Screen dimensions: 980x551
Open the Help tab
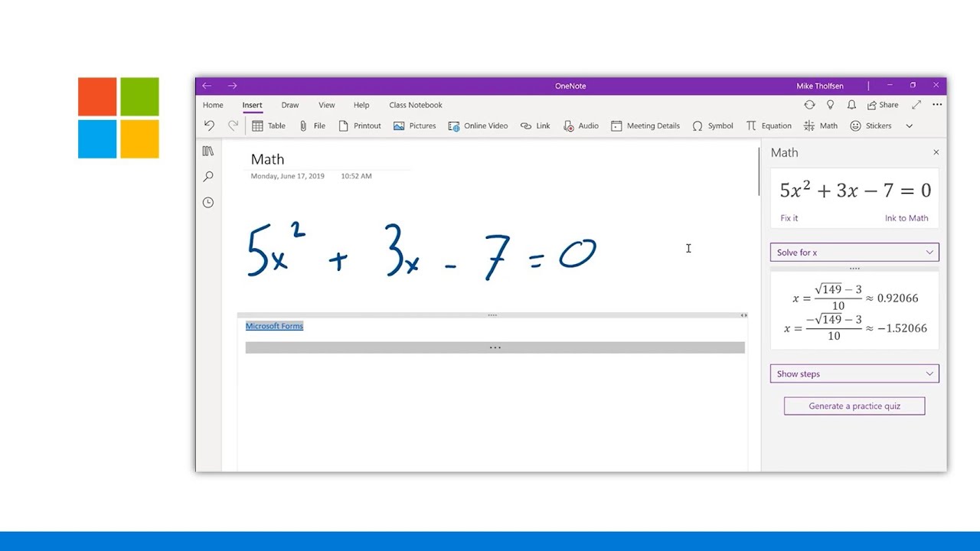(361, 105)
